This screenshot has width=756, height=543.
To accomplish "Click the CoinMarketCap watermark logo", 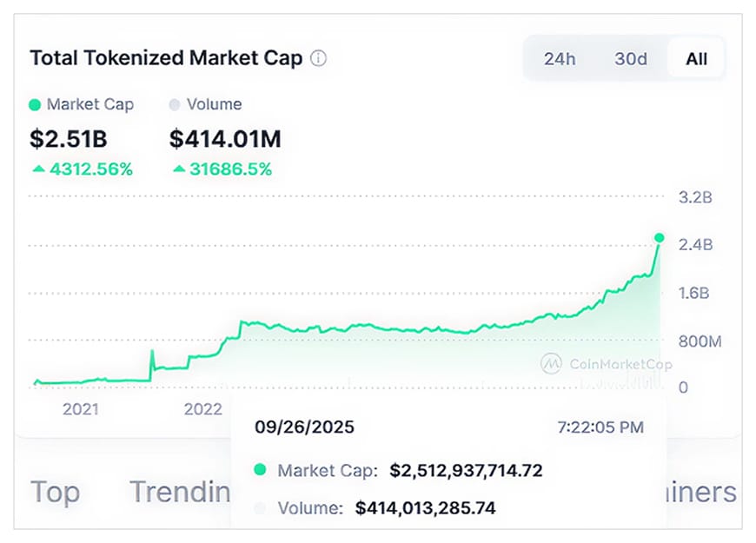I will (x=551, y=364).
